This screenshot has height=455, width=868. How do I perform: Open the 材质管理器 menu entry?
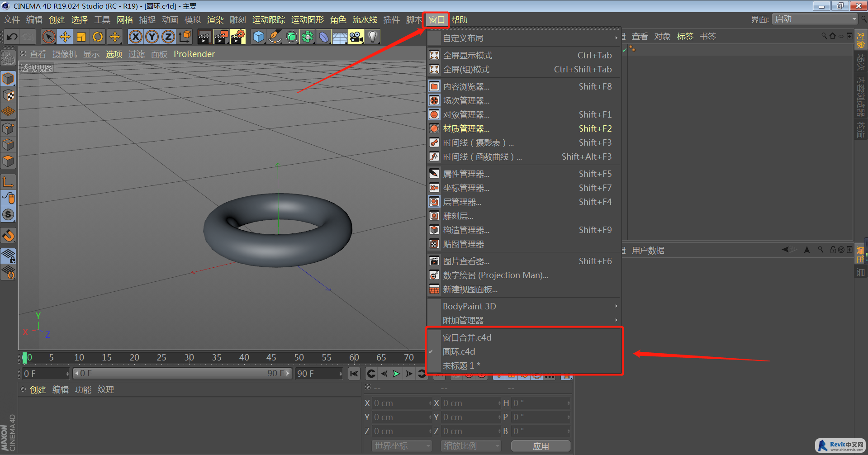pos(523,128)
